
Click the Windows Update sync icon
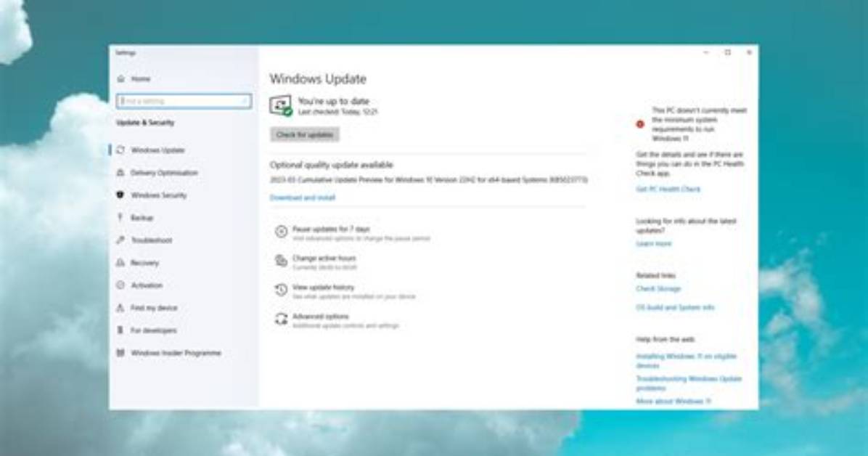pos(120,150)
